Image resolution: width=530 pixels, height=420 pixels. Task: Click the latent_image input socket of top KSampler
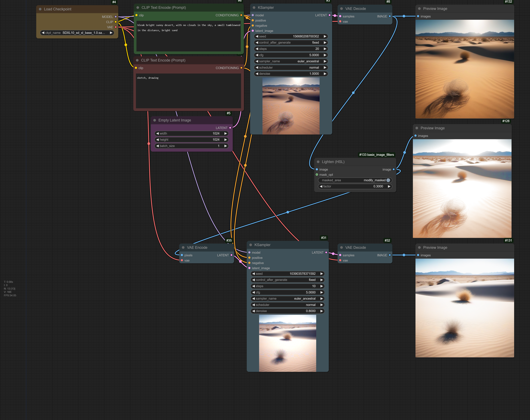tap(253, 31)
